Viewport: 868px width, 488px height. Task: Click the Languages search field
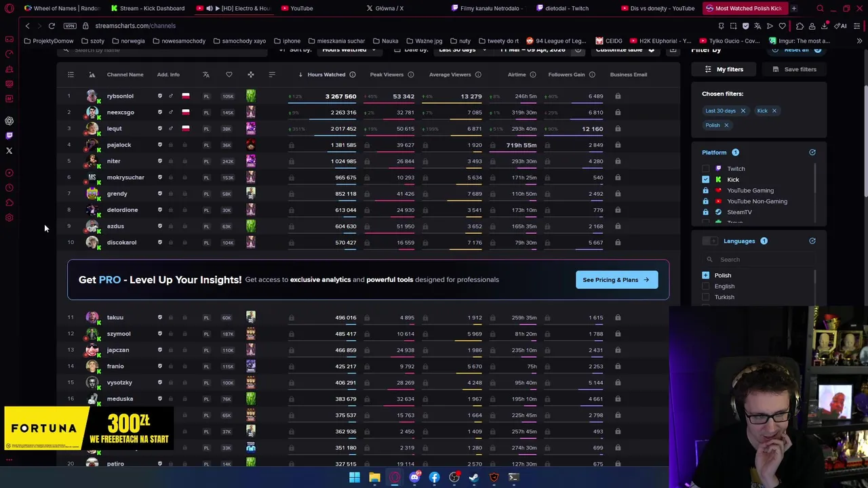[x=758, y=260]
